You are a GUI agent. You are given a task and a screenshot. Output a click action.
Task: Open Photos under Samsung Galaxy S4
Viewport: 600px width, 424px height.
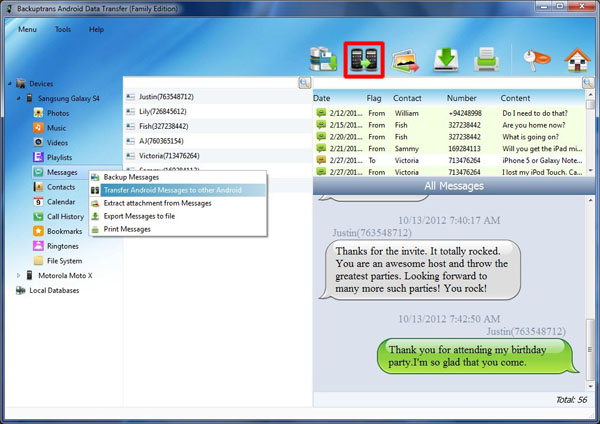coord(58,113)
